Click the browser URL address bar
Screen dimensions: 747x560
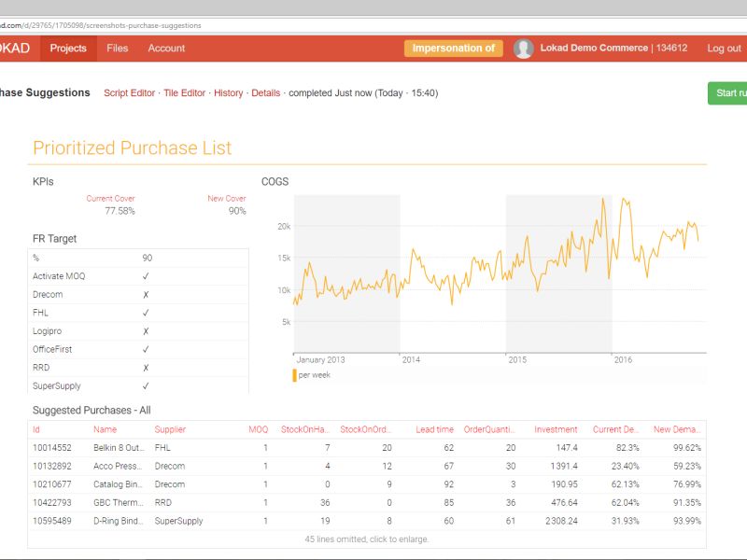[x=373, y=26]
